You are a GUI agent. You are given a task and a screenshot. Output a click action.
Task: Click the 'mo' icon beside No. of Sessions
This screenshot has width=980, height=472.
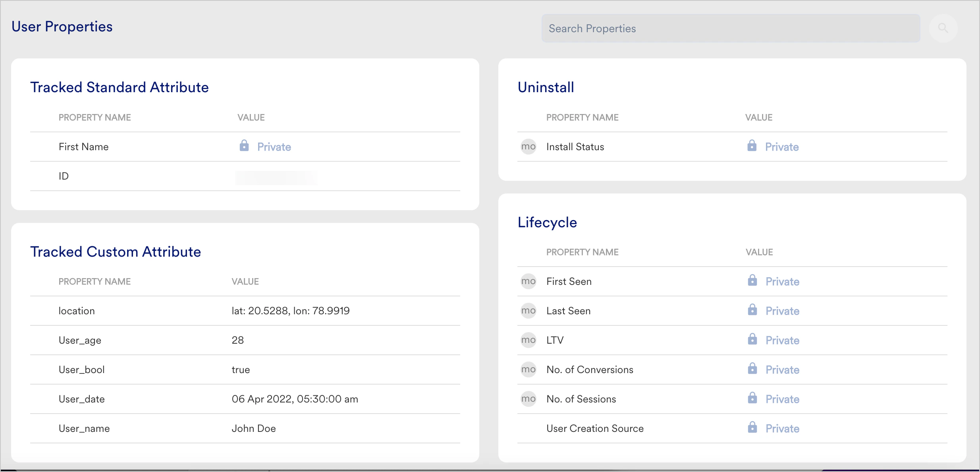click(529, 399)
